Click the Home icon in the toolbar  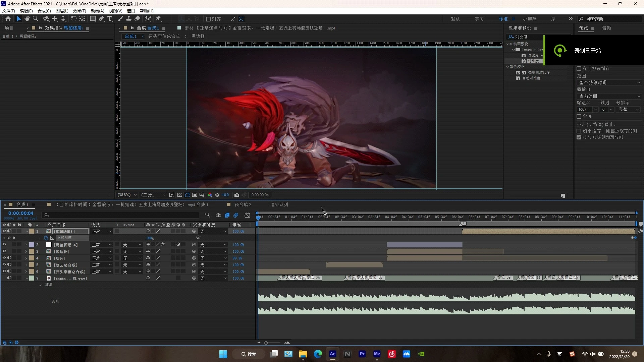[x=8, y=19]
